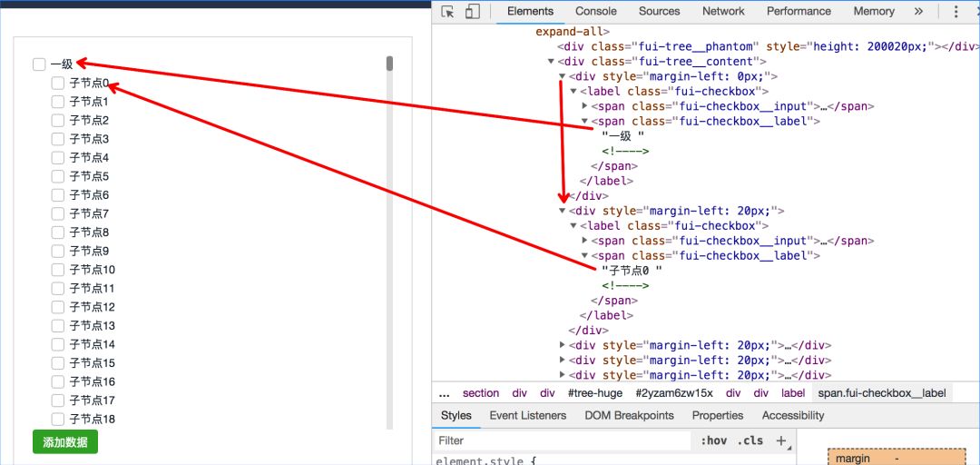Open the DevTools three-dot customize menu
This screenshot has width=980, height=465.
(x=955, y=12)
